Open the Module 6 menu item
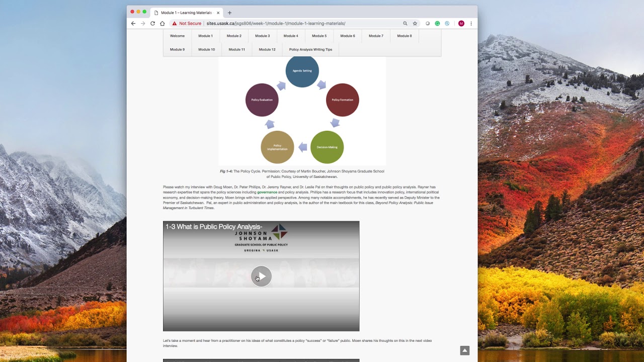The width and height of the screenshot is (644, 362). pyautogui.click(x=348, y=36)
